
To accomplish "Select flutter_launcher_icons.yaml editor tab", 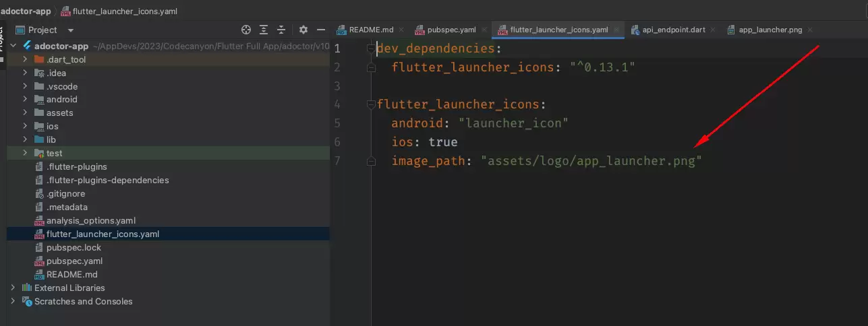I will [x=559, y=30].
